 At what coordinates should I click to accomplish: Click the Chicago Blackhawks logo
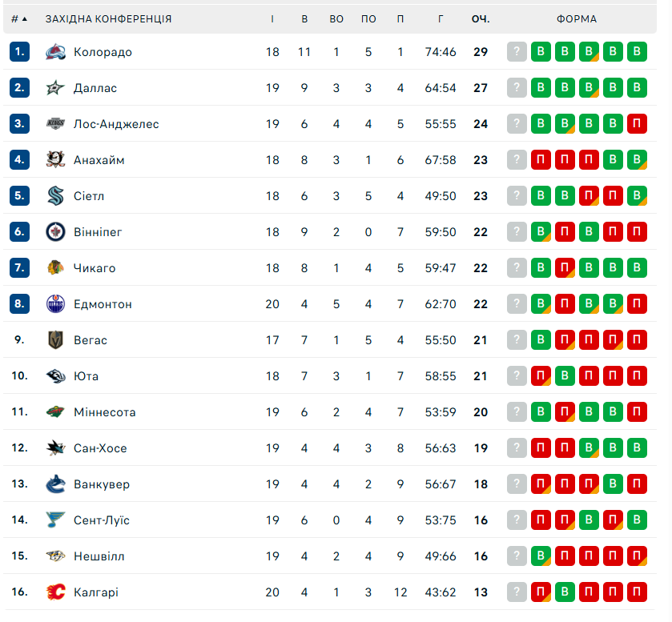pos(54,268)
